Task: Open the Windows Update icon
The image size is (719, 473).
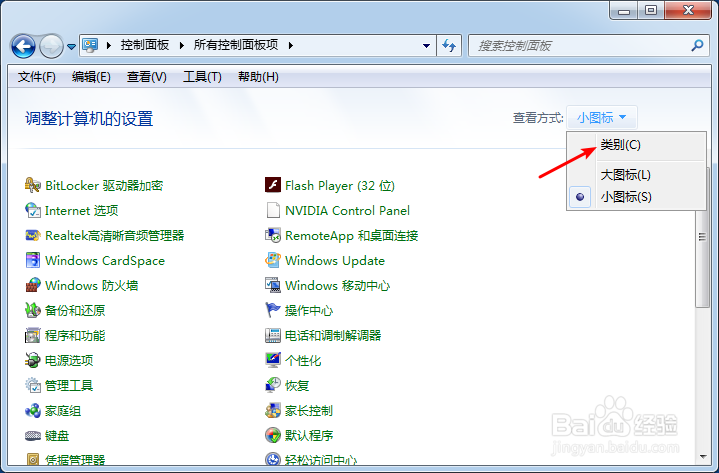Action: [273, 260]
